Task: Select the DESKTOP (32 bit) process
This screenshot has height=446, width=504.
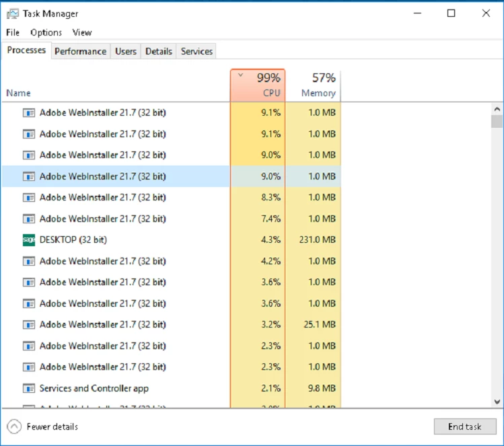Action: tap(172, 239)
